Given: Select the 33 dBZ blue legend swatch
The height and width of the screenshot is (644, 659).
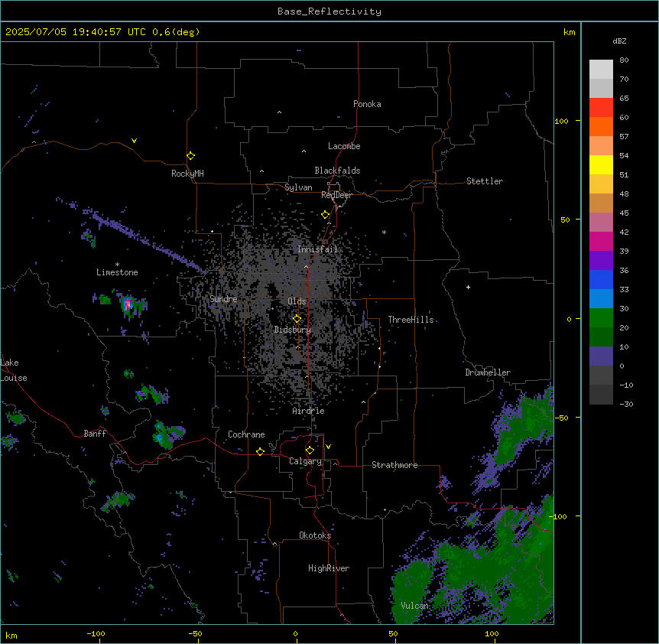Looking at the screenshot, I should coord(601,279).
